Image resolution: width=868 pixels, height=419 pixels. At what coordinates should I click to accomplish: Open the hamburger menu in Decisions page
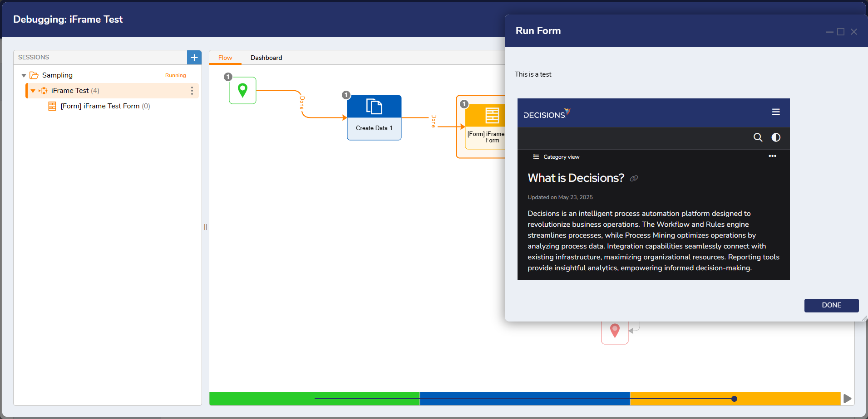click(776, 112)
